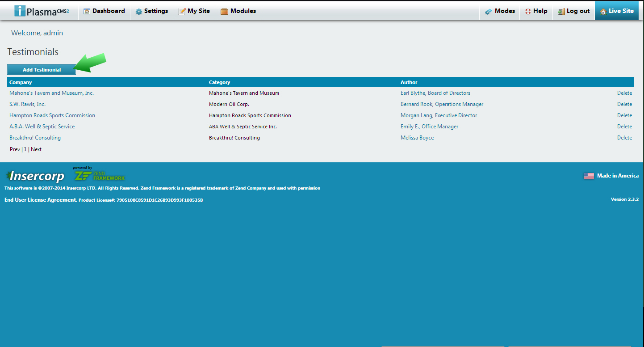
Task: Click the Welcome, admin text
Action: pos(37,33)
